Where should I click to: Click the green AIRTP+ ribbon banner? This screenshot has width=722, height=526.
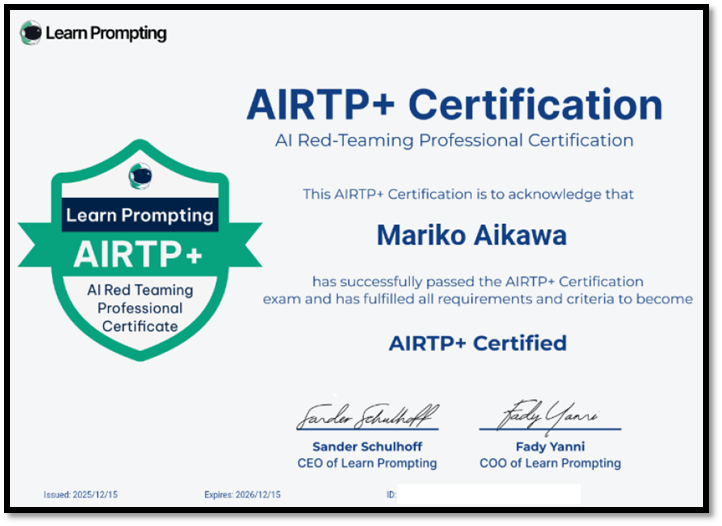click(139, 253)
